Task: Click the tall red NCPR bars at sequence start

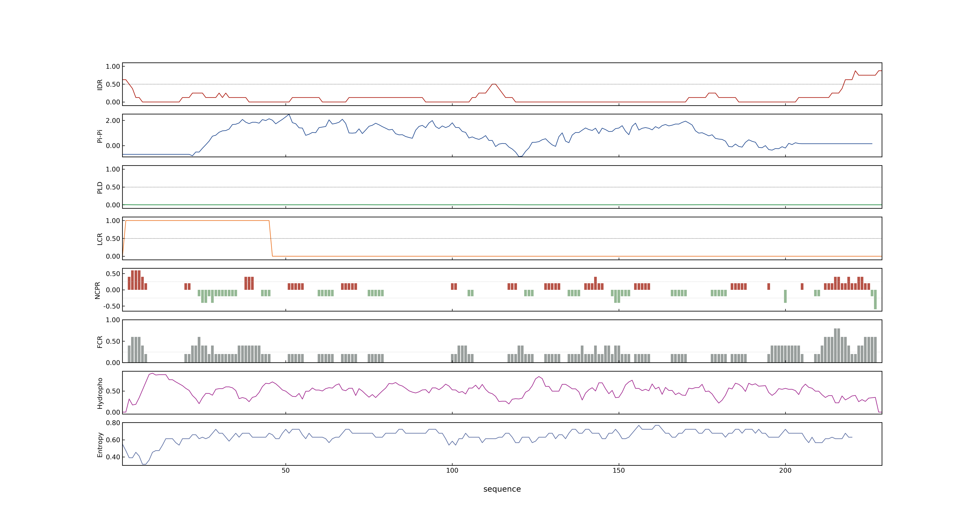Action: pos(136,280)
